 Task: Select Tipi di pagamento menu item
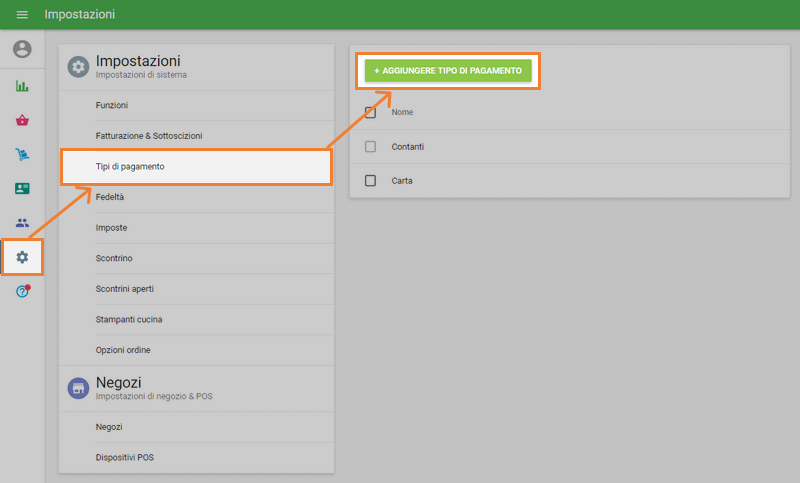point(196,166)
